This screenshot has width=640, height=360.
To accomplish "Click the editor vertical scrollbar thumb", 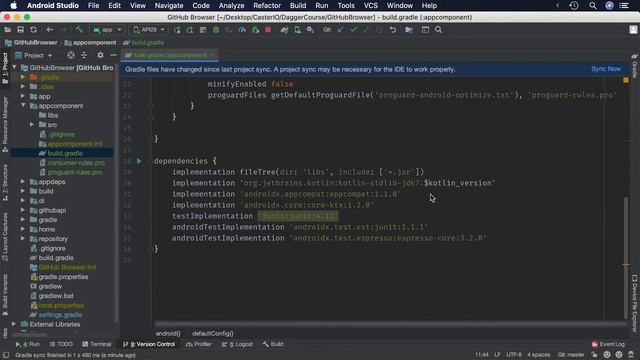I will point(626,258).
